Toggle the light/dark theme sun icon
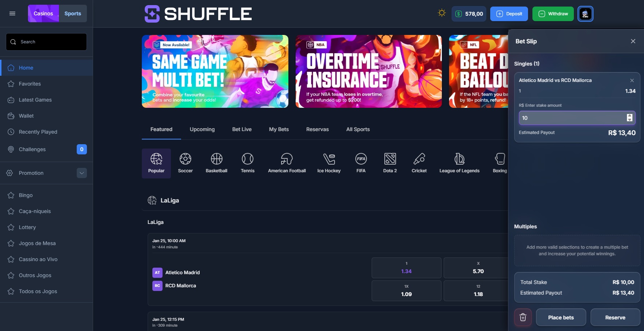Screen dimensions: 644x331 [x=441, y=13]
